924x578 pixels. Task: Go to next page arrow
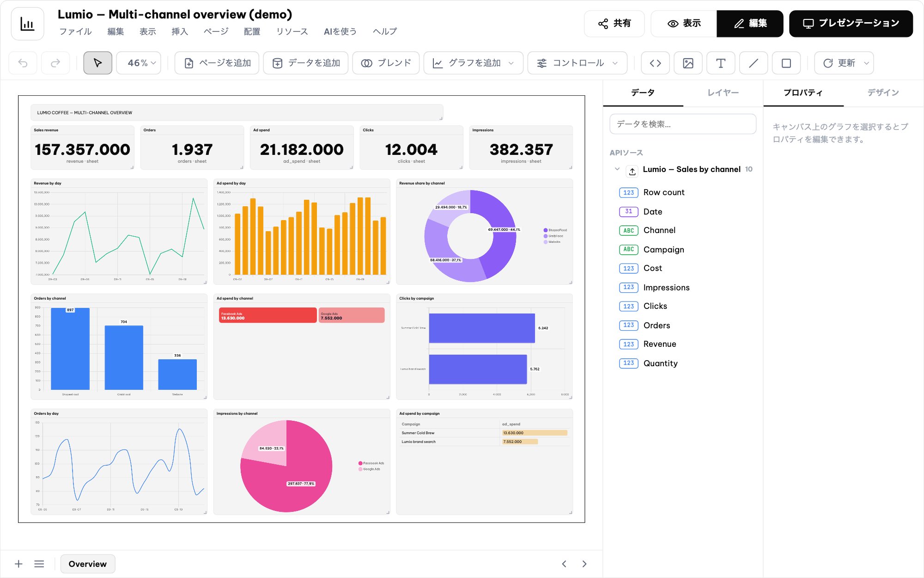tap(584, 564)
